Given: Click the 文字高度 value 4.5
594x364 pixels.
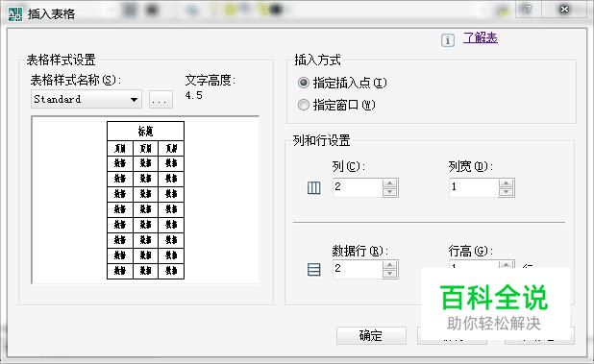Looking at the screenshot, I should click(193, 95).
